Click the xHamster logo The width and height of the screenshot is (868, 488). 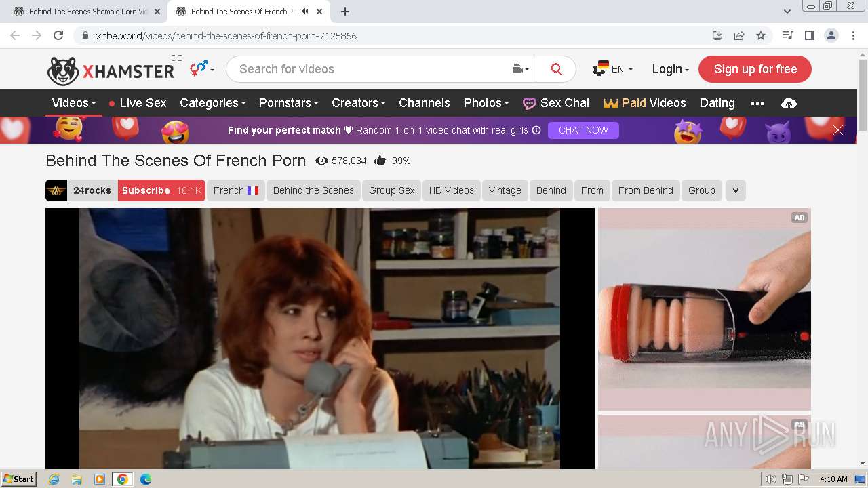click(111, 70)
